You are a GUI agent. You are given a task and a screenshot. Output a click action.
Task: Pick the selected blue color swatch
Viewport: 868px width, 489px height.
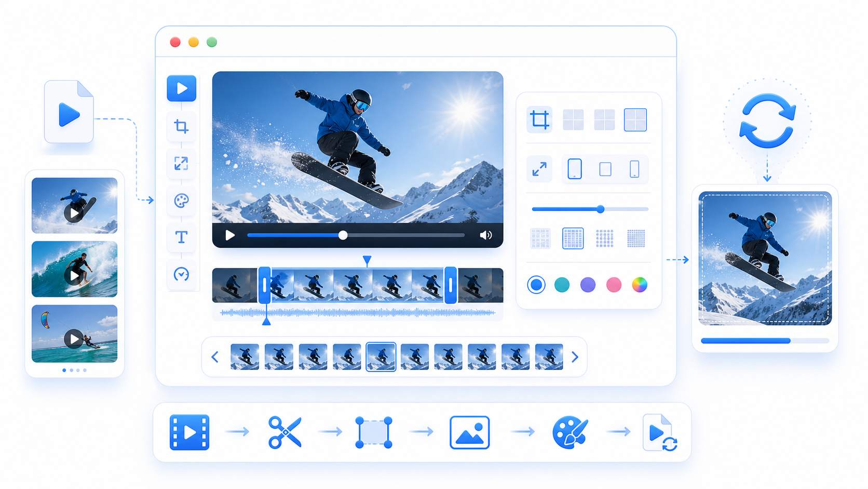pyautogui.click(x=536, y=285)
